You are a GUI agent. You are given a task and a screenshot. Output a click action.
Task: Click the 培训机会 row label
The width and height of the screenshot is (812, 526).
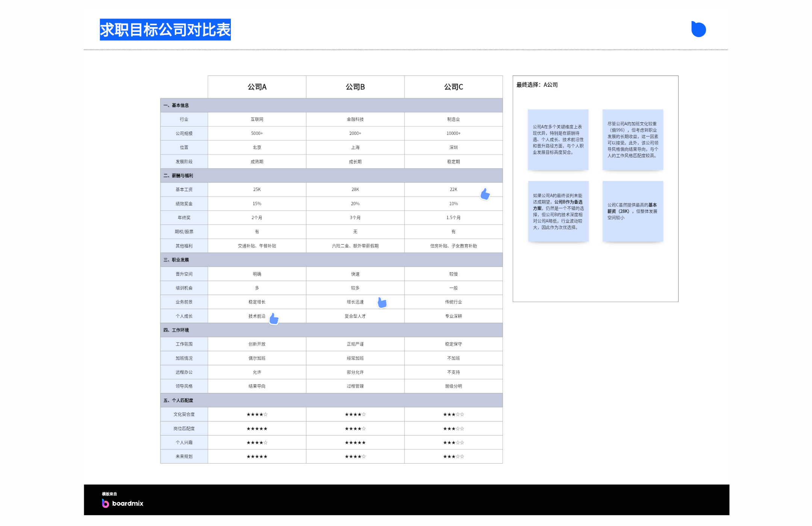pos(184,288)
